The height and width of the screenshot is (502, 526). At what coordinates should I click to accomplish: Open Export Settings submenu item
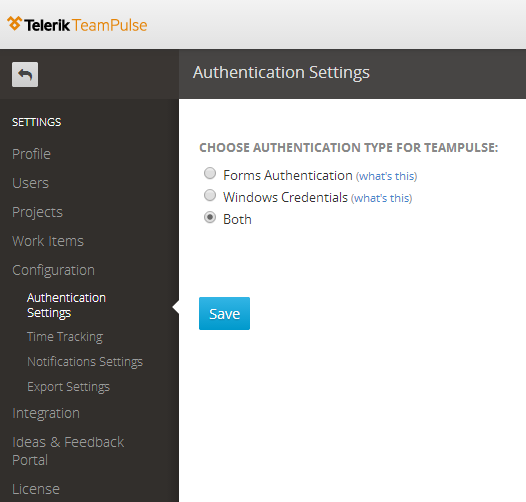[68, 387]
